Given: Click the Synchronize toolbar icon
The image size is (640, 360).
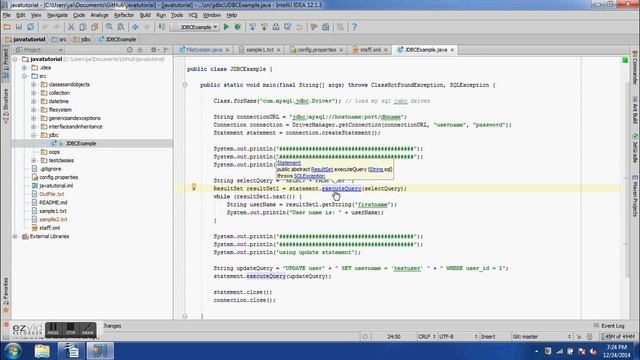Looking at the screenshot, I should coord(31,27).
